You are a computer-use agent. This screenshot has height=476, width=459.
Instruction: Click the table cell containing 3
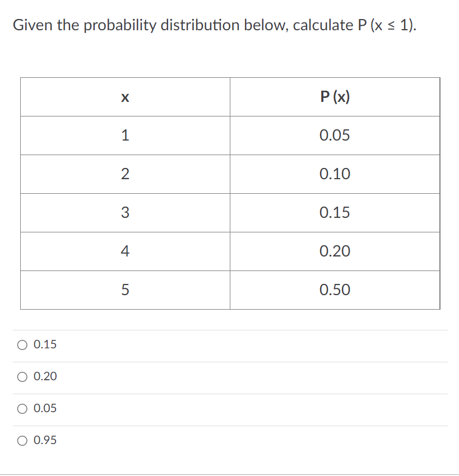coord(124,213)
